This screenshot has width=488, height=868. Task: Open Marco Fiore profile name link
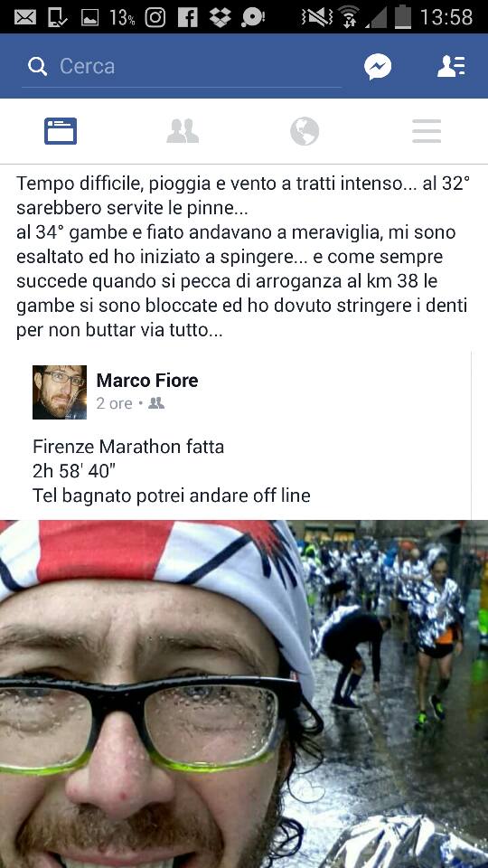[x=147, y=381]
